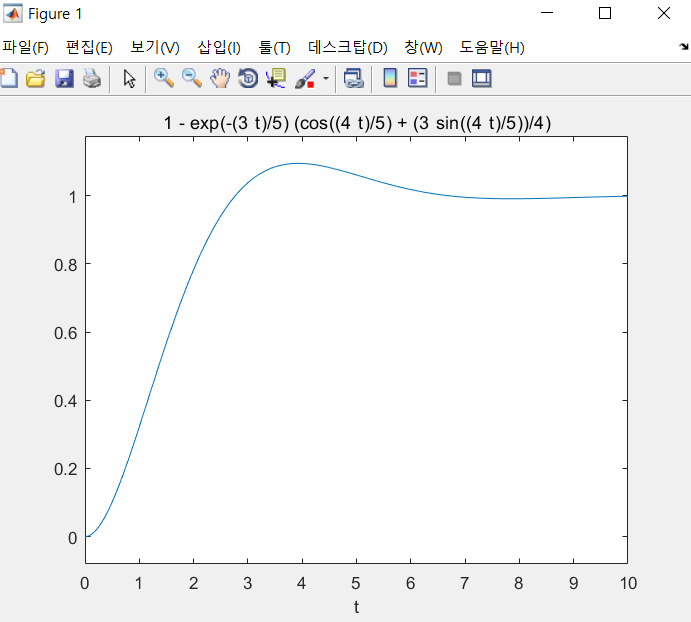
Task: Open the 삽입(I) menu
Action: point(219,47)
